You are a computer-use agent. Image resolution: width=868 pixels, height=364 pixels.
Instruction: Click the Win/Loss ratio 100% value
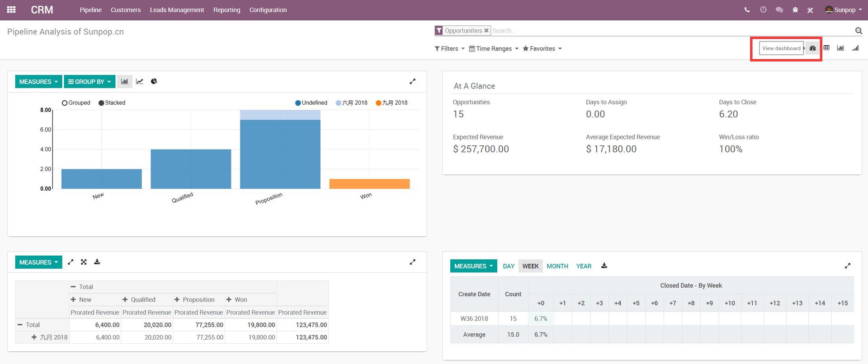[x=731, y=149]
